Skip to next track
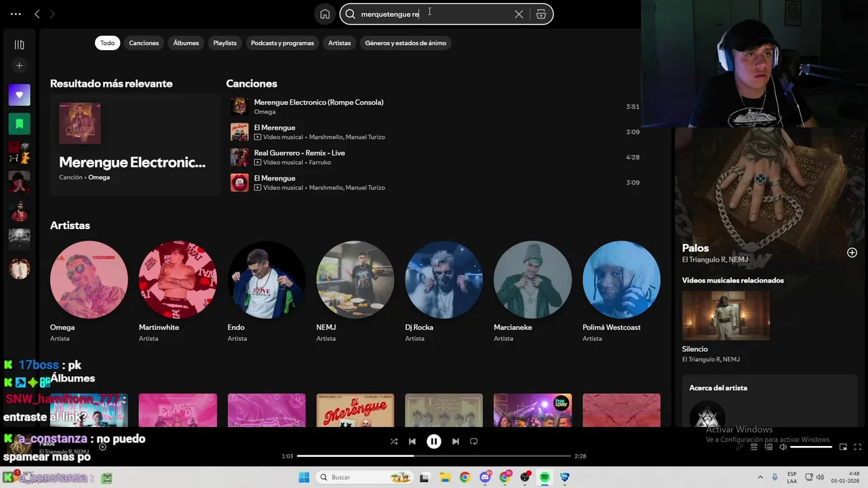 tap(456, 441)
